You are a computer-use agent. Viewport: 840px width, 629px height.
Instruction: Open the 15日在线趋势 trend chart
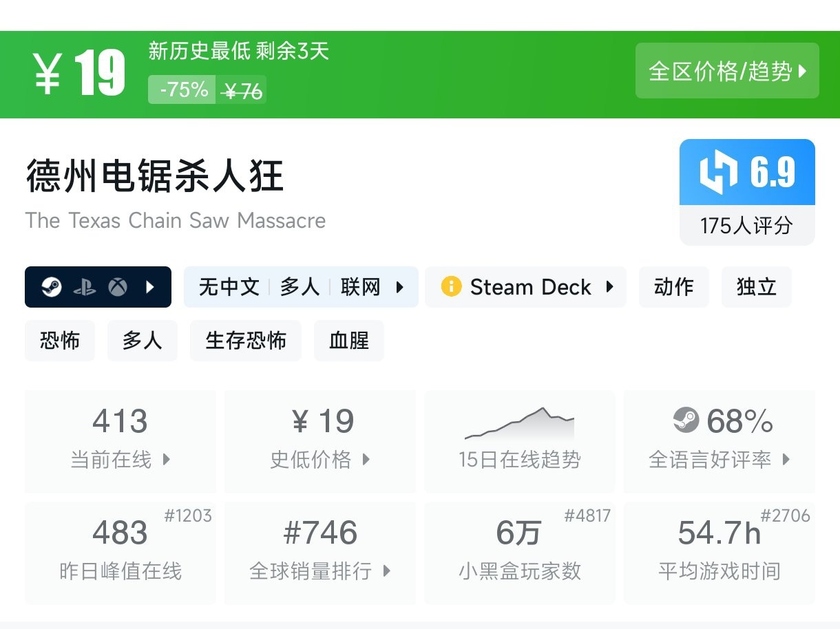pyautogui.click(x=520, y=440)
